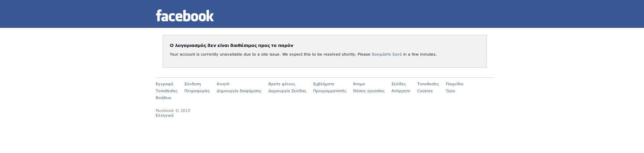The width and height of the screenshot is (644, 153).
Task: Select the Κινητό footer link
Action: click(x=223, y=84)
